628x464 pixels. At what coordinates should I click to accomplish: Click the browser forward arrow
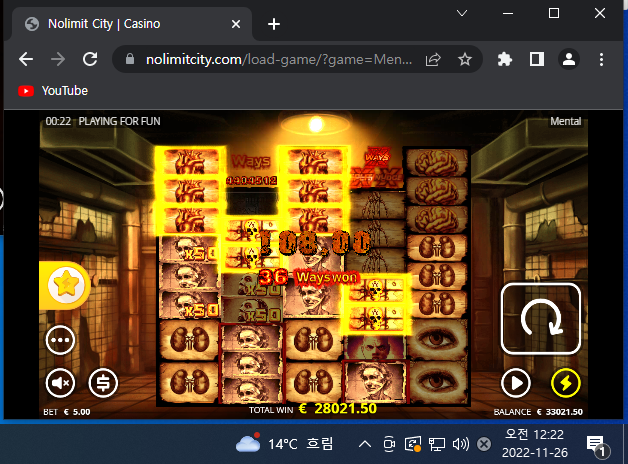coord(58,60)
